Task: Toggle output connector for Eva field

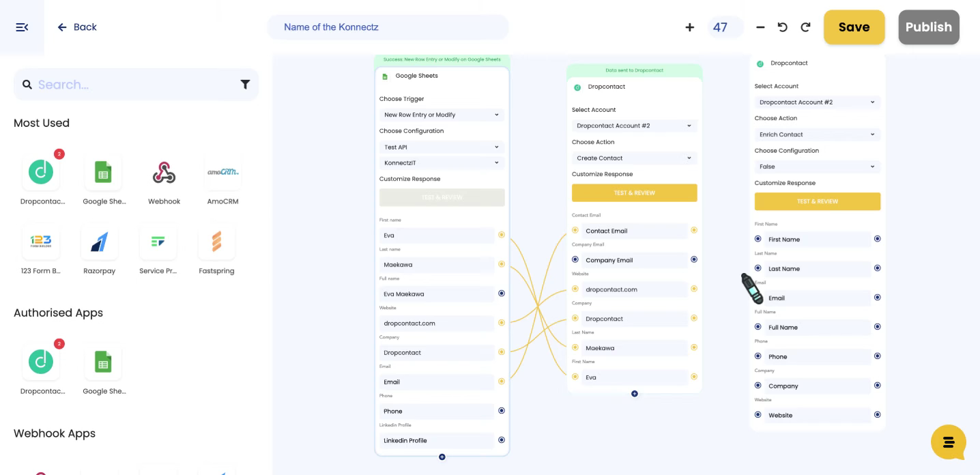Action: tap(502, 235)
